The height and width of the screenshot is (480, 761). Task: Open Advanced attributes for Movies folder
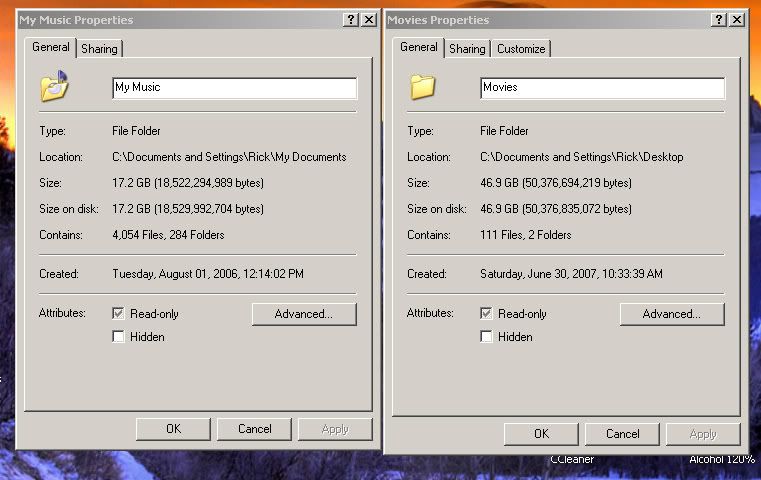(x=671, y=314)
